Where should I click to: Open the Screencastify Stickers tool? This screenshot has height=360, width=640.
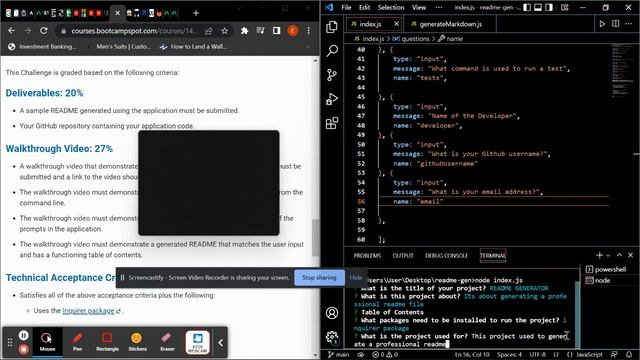(x=137, y=341)
